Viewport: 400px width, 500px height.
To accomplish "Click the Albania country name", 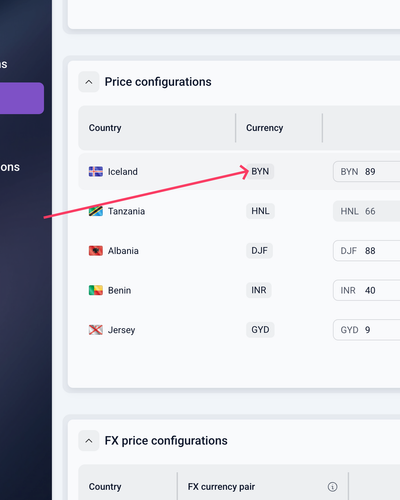I will tap(123, 251).
